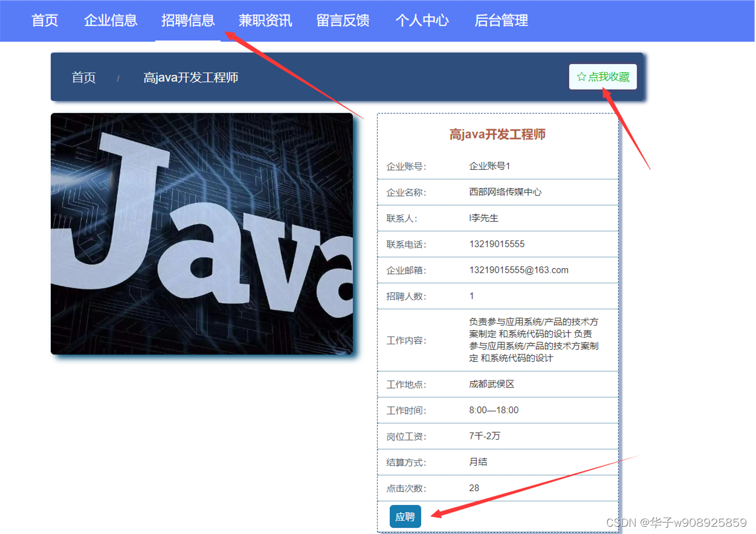Click work location 成都武侯区
Image resolution: width=756 pixels, height=534 pixels.
[x=491, y=384]
